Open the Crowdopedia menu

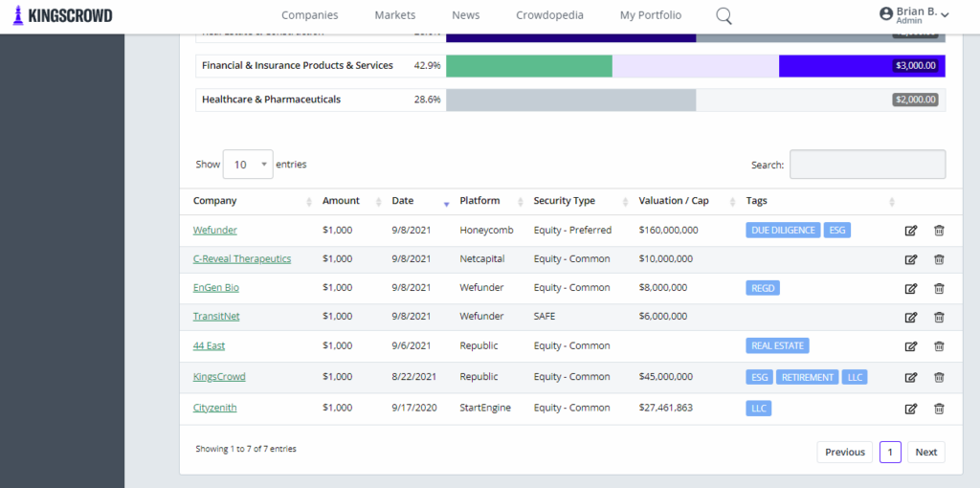pyautogui.click(x=550, y=15)
